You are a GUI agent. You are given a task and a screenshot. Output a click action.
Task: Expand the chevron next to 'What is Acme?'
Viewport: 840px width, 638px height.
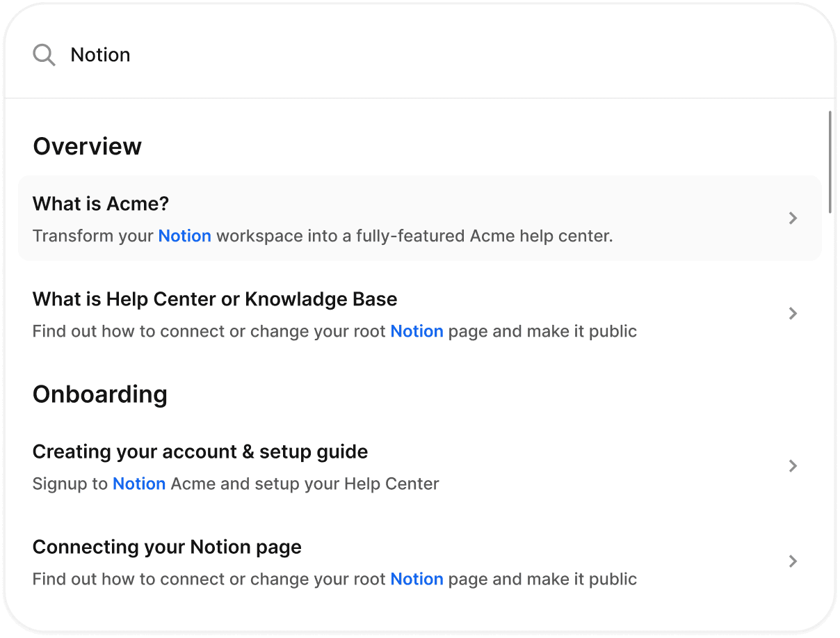793,218
